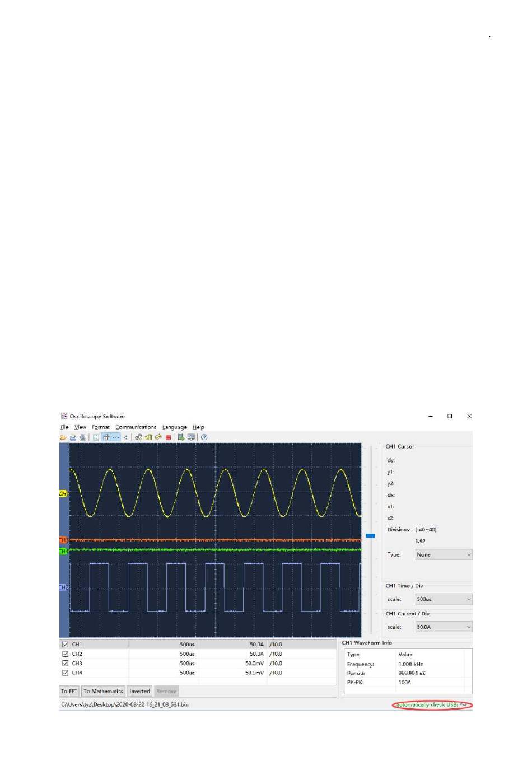
Task: Select the CH4 row /10.0 cell
Action: coord(301,673)
